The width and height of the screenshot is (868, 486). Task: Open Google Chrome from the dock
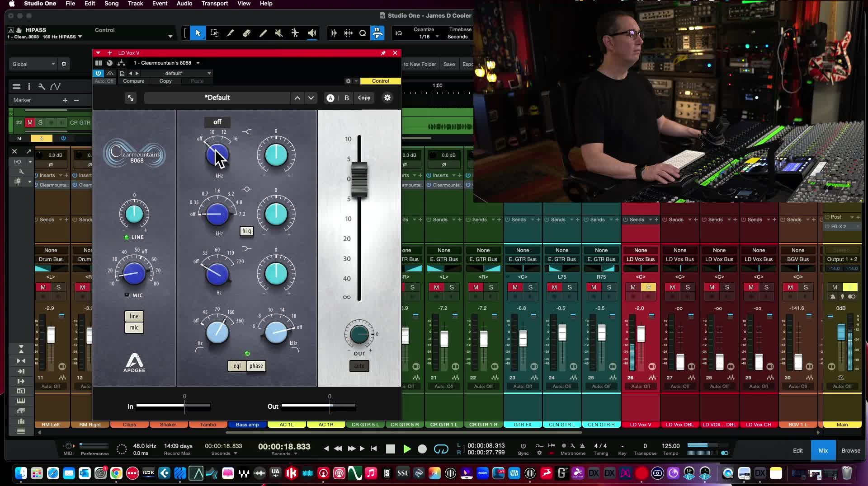[x=116, y=473]
